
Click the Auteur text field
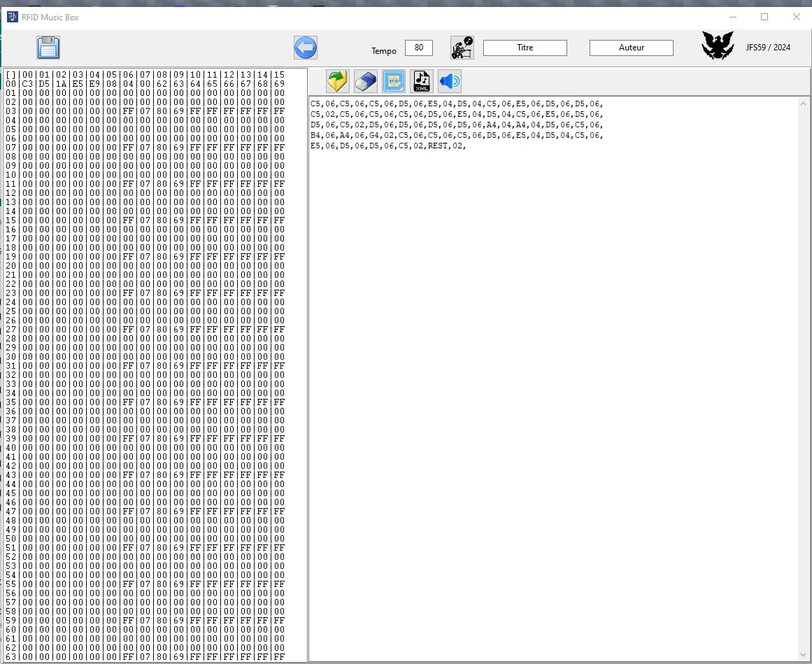pos(632,48)
